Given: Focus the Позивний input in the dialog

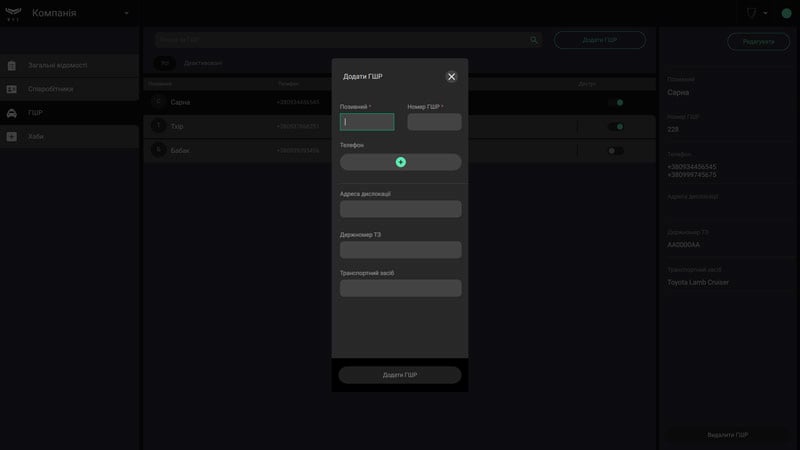Looking at the screenshot, I should 367,122.
